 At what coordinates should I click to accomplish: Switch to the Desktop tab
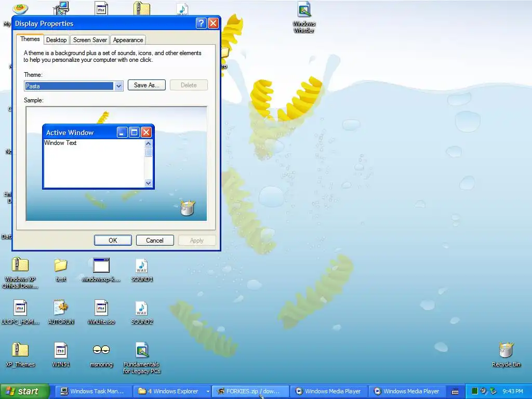pos(56,39)
